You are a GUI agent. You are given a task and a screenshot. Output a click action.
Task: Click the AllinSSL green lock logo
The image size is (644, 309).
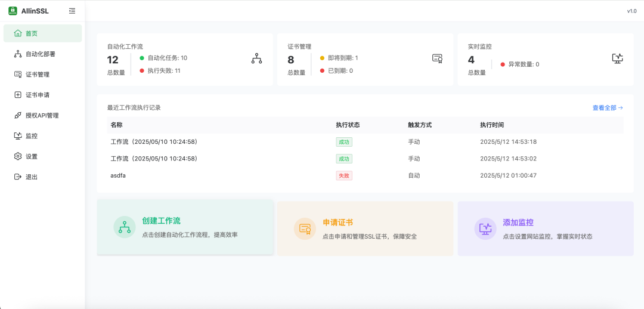coord(13,11)
